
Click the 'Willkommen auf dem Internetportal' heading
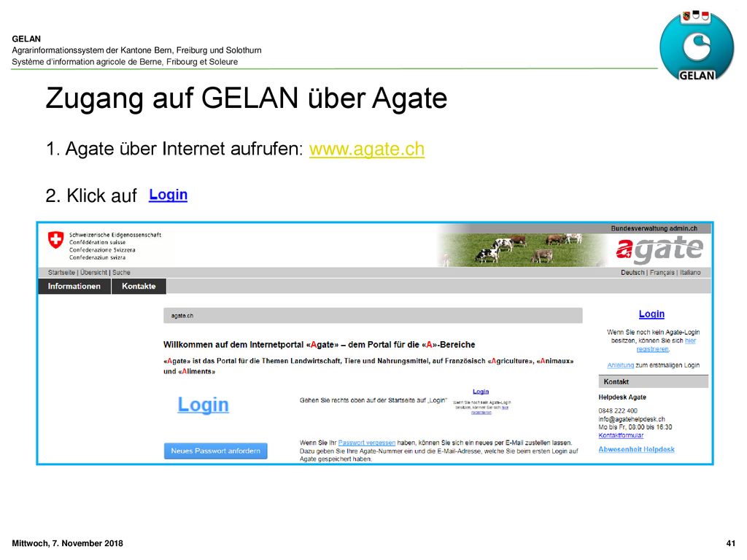pos(320,345)
